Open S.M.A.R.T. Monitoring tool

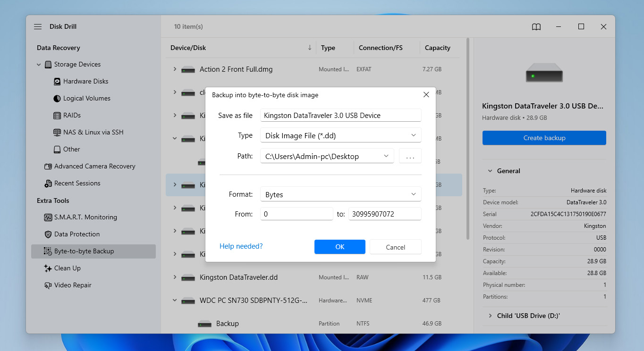pos(85,217)
